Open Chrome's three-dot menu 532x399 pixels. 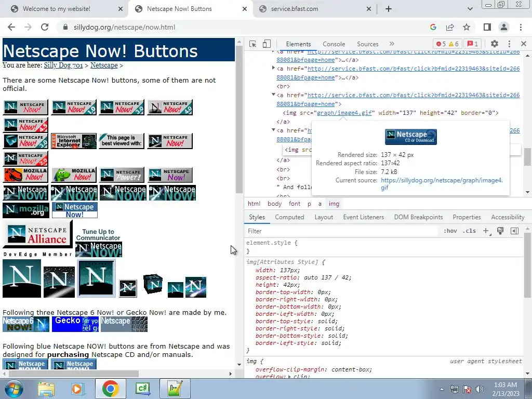[x=521, y=27]
